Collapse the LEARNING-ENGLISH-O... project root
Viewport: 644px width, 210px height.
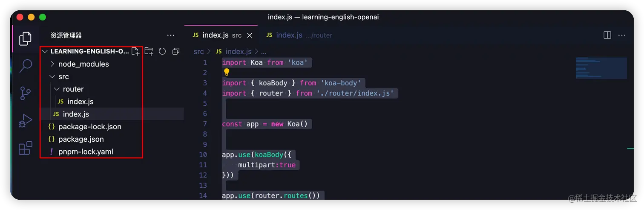(x=45, y=51)
